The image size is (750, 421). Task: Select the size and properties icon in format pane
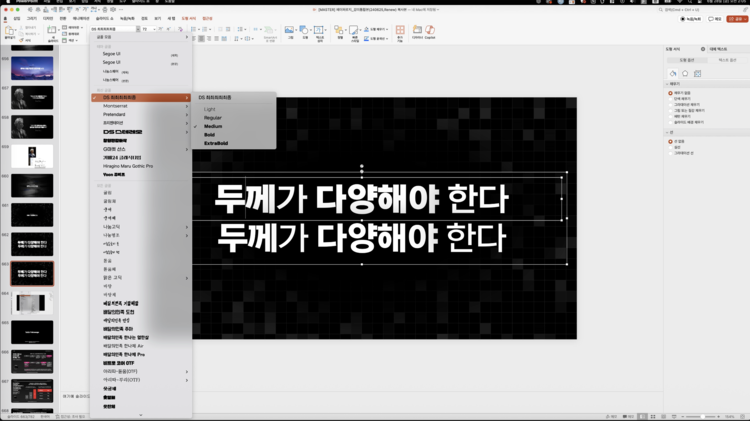[697, 74]
